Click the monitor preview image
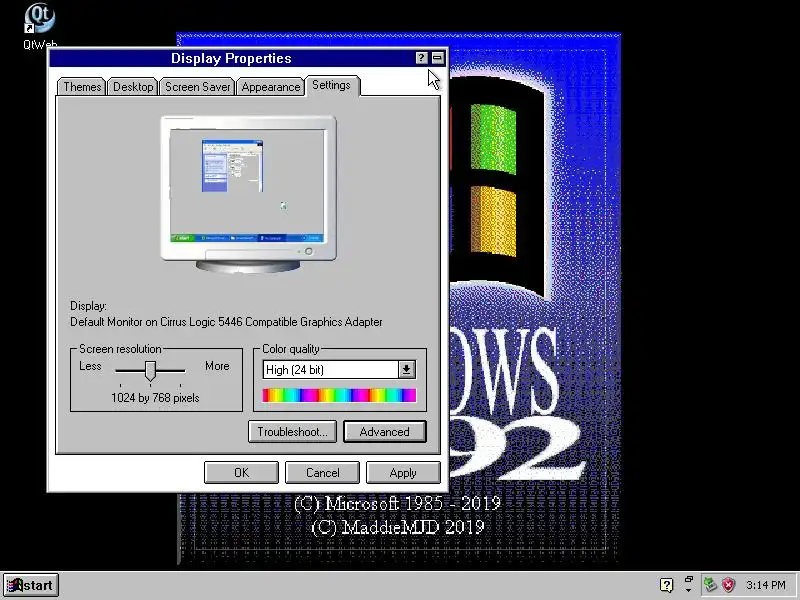800x600 pixels. click(x=248, y=194)
